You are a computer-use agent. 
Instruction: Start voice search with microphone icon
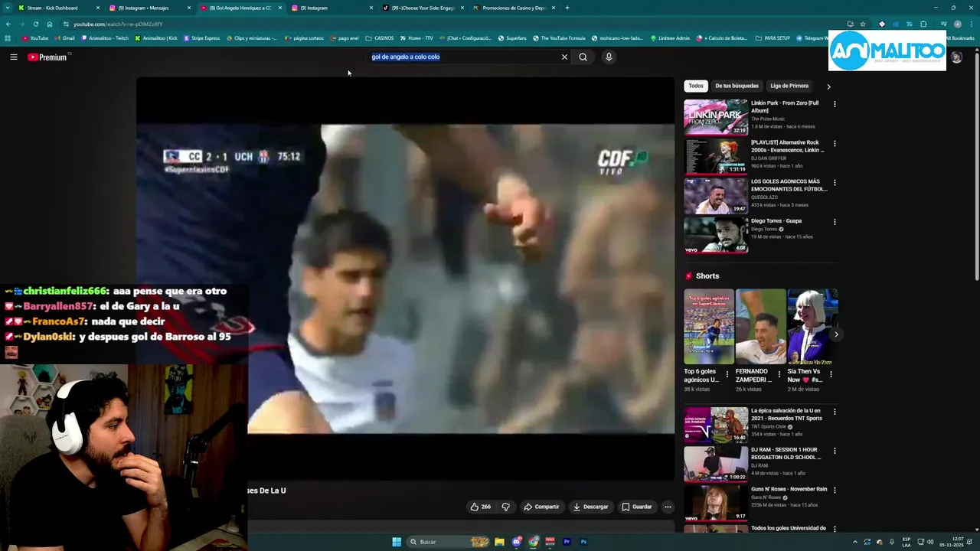pos(609,57)
